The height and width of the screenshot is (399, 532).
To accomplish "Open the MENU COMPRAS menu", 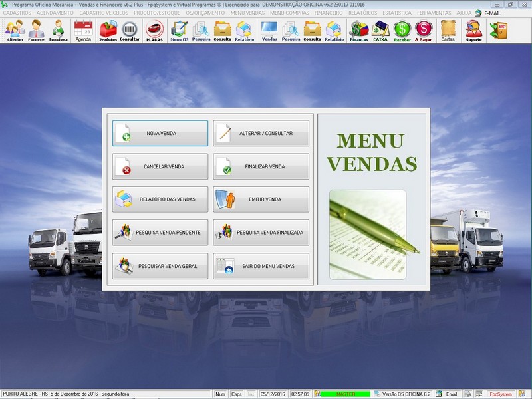I will pos(289,13).
